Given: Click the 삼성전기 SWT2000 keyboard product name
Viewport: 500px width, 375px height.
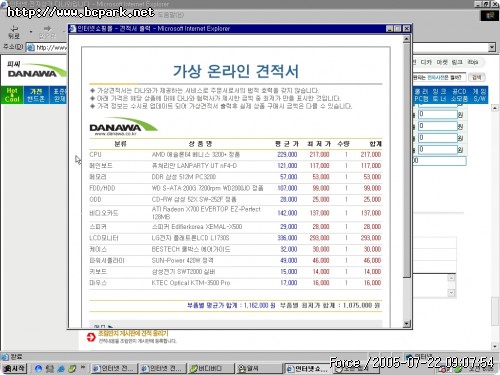Looking at the screenshot, I should [x=183, y=272].
